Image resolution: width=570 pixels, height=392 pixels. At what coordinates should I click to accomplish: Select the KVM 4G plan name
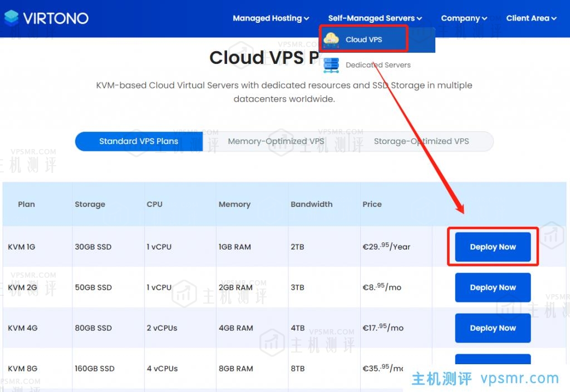point(22,328)
